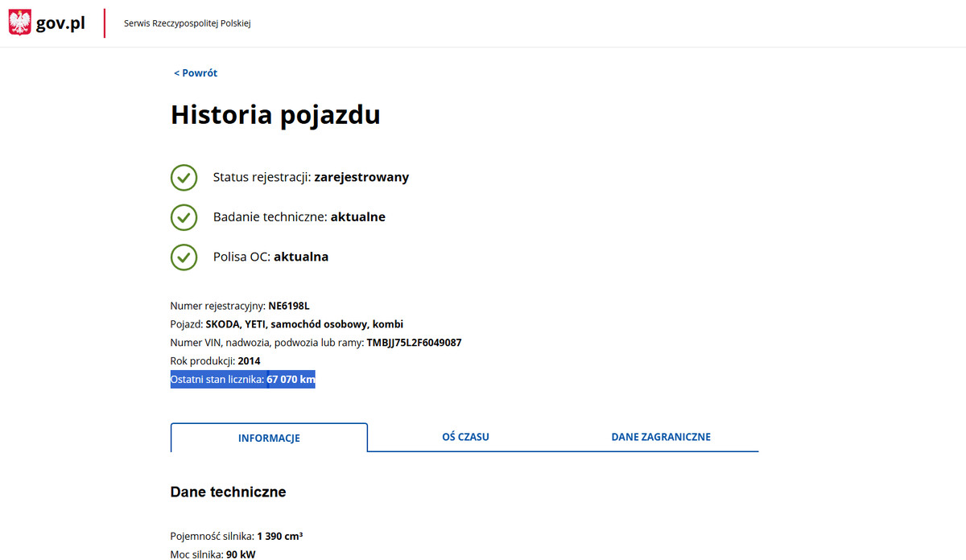The height and width of the screenshot is (560, 966).
Task: Switch to the OŚ CZASU tab
Action: [x=465, y=437]
